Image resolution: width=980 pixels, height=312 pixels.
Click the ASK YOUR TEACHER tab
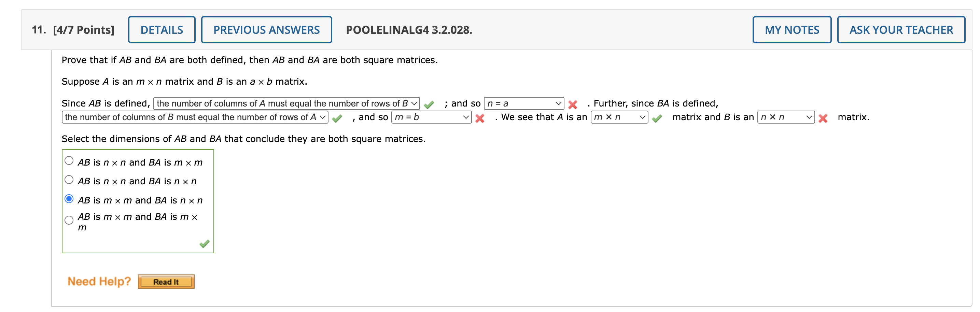pos(901,30)
